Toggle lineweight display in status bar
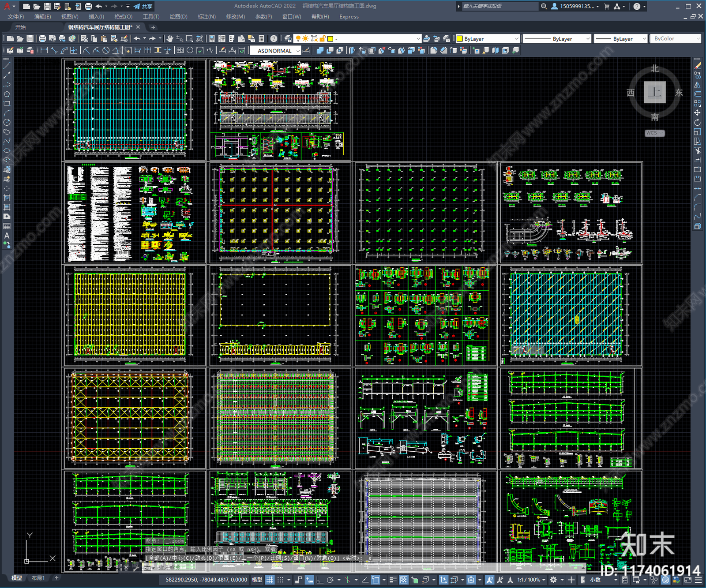Viewport: 706px width, 588px height. [x=393, y=580]
